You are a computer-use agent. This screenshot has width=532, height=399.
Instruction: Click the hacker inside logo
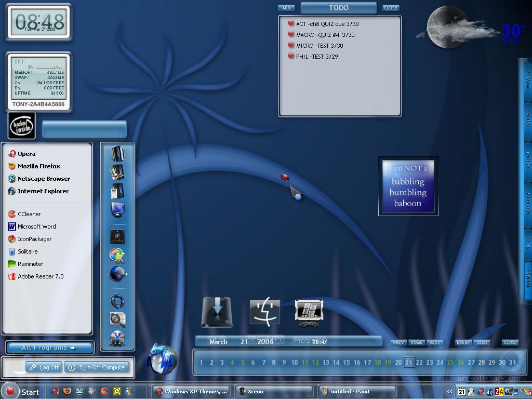(x=22, y=126)
